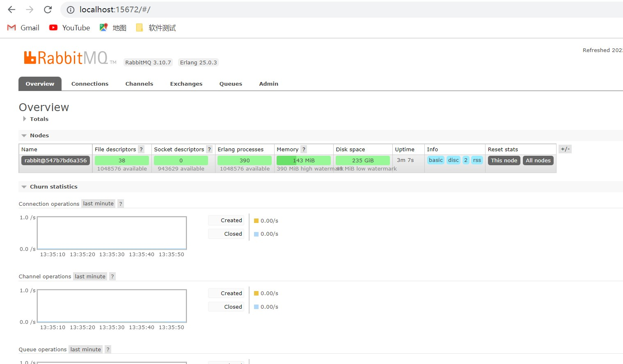This screenshot has width=623, height=364.
Task: Change Channel operations last minute range
Action: click(90, 276)
